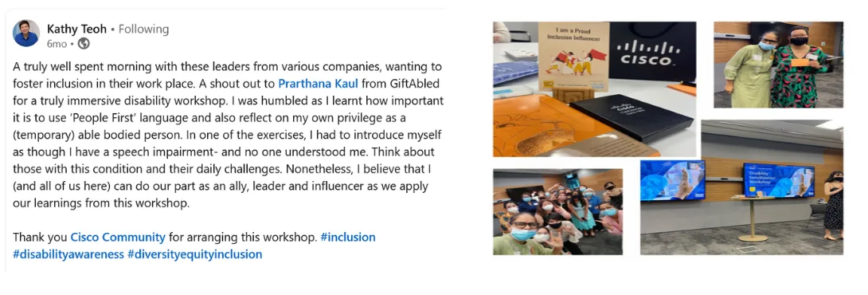This screenshot has height=295, width=868.
Task: Click the globe public visibility icon
Action: coord(84,43)
